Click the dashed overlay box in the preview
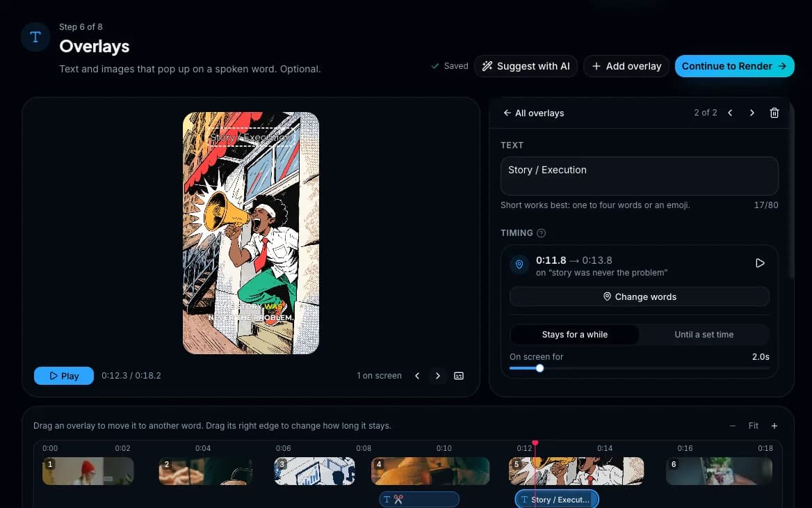Image resolution: width=812 pixels, height=508 pixels. click(x=252, y=137)
